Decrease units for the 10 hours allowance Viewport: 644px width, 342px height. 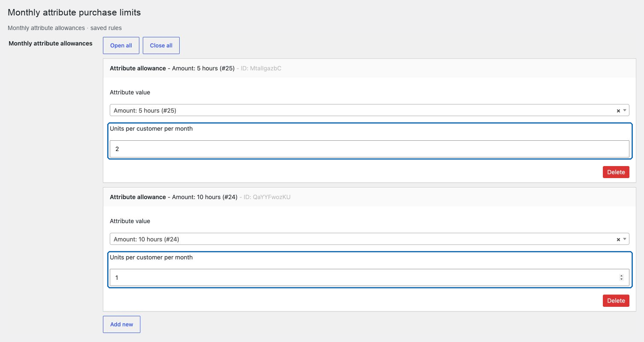[x=621, y=279]
